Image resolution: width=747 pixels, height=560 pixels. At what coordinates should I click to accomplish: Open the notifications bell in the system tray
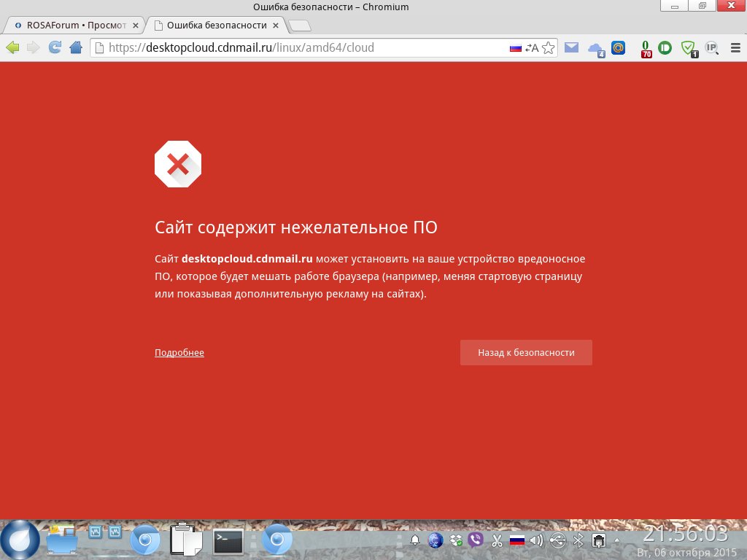point(415,540)
